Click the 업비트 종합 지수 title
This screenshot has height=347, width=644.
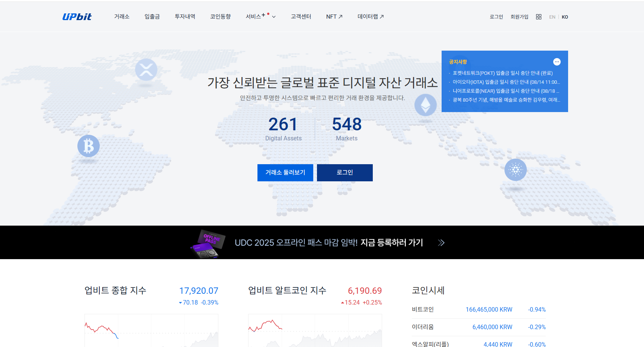(x=115, y=290)
